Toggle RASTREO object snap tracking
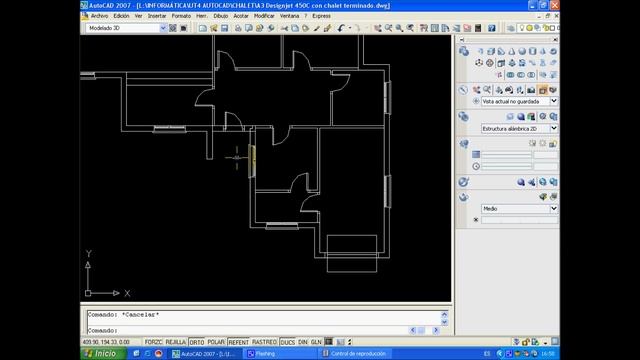Image resolution: width=640 pixels, height=360 pixels. pos(264,342)
